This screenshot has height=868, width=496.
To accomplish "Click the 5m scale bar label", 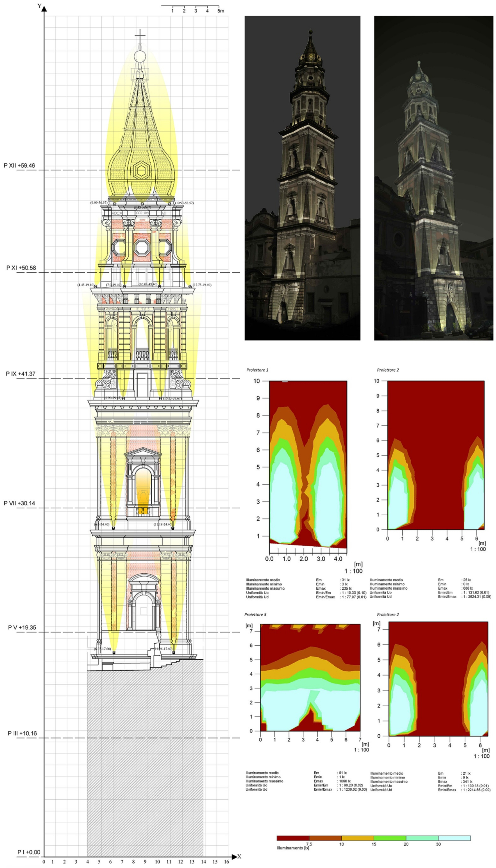I will [x=221, y=11].
